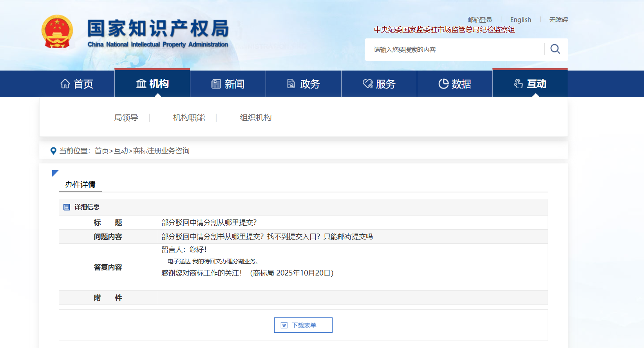
Task: Open the 机构 navigation tab
Action: coord(152,84)
